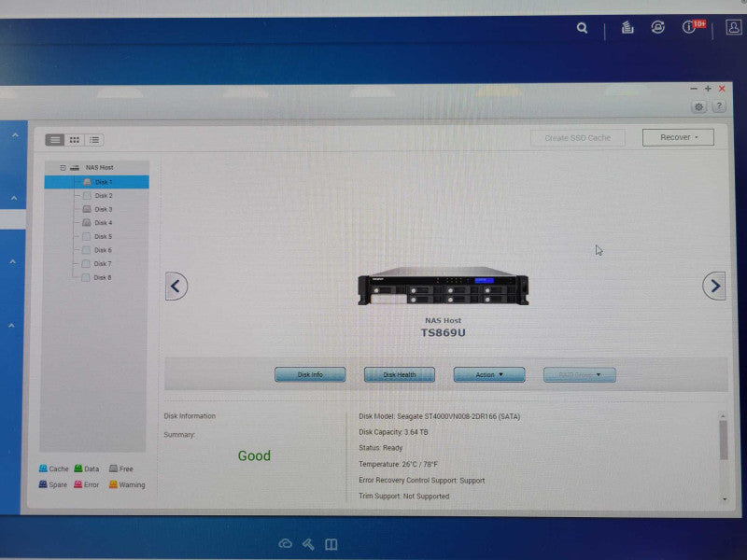The image size is (747, 560).
Task: Collapse the NAS Host tree node
Action: [63, 168]
